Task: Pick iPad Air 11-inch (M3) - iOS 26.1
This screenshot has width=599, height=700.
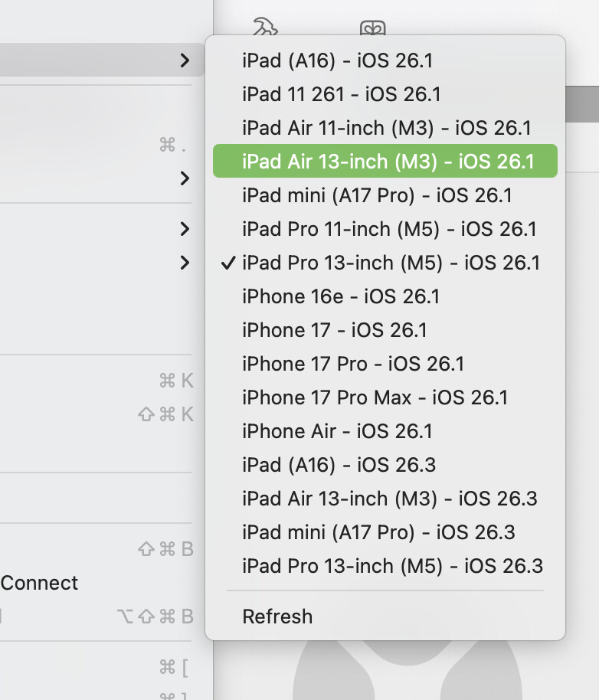Action: click(386, 128)
